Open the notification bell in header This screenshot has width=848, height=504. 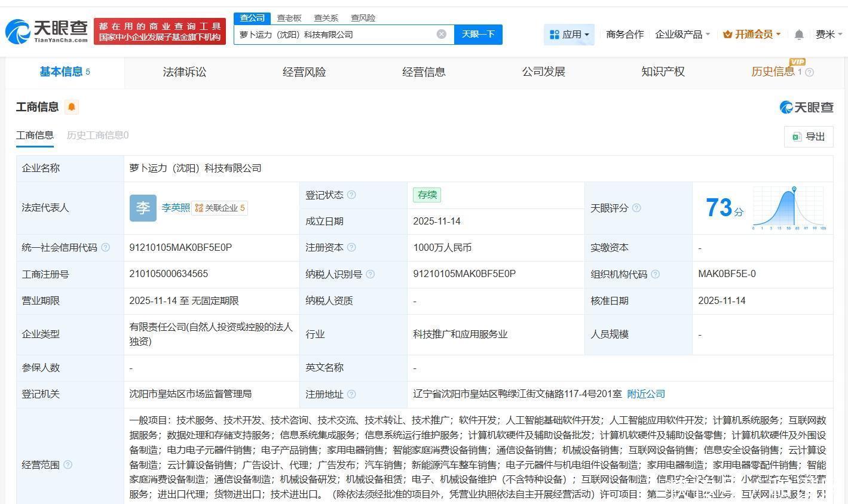click(x=798, y=35)
